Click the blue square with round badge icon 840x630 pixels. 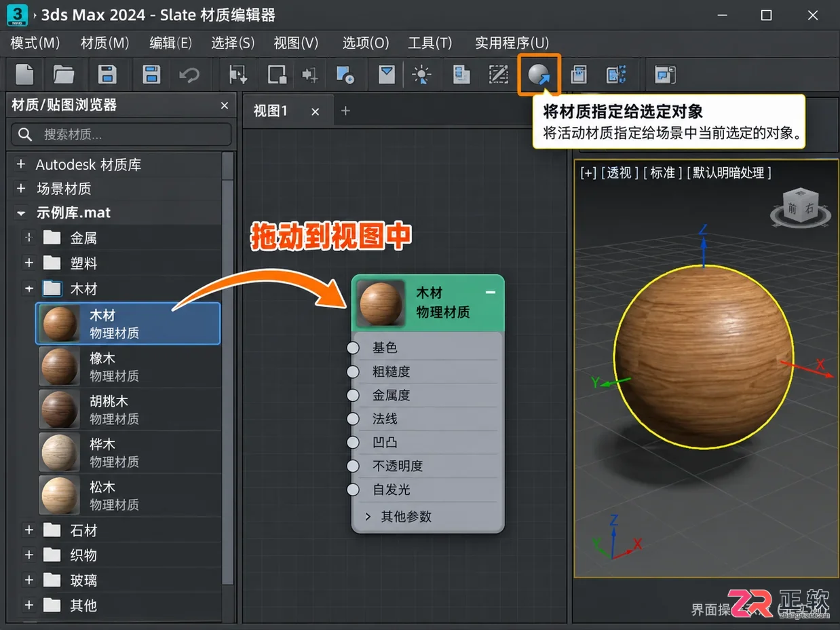point(345,74)
